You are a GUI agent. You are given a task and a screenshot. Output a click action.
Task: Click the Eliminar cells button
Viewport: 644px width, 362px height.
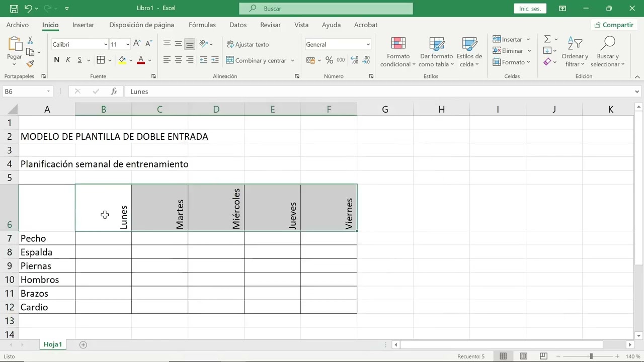(508, 51)
